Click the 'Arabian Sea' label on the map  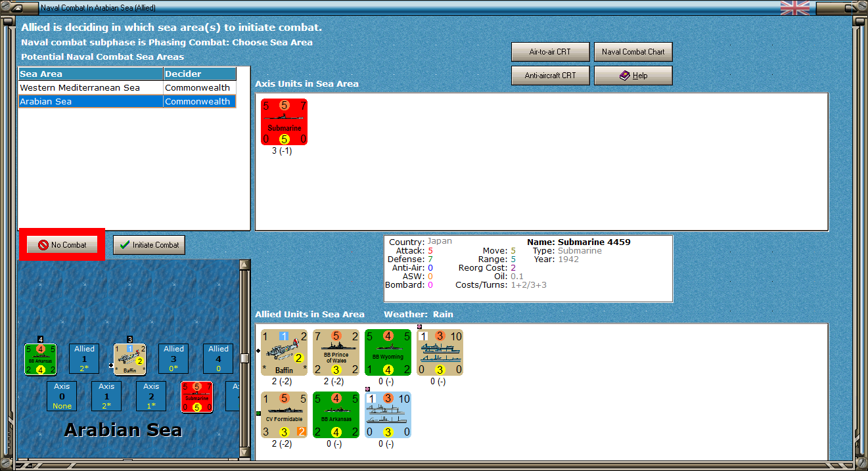(124, 430)
